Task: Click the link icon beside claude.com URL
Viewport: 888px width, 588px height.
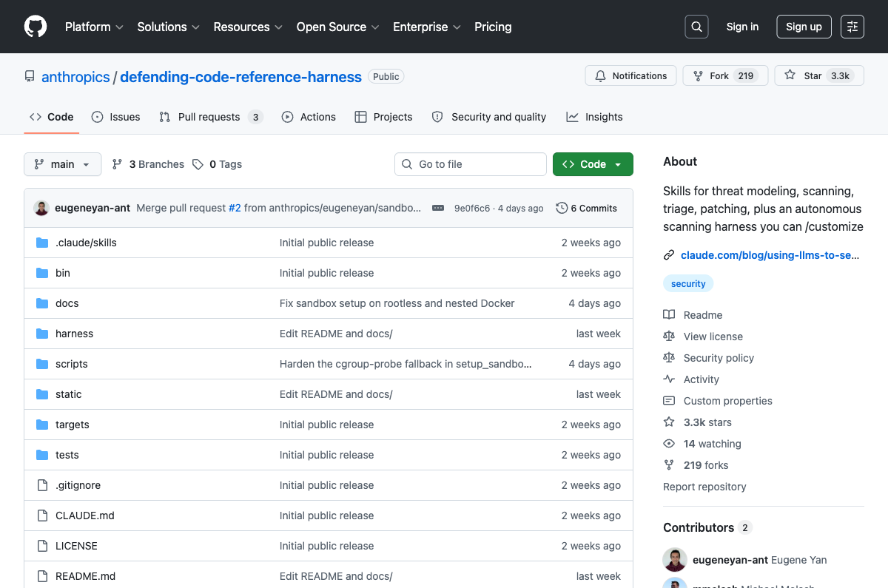Action: pyautogui.click(x=669, y=255)
